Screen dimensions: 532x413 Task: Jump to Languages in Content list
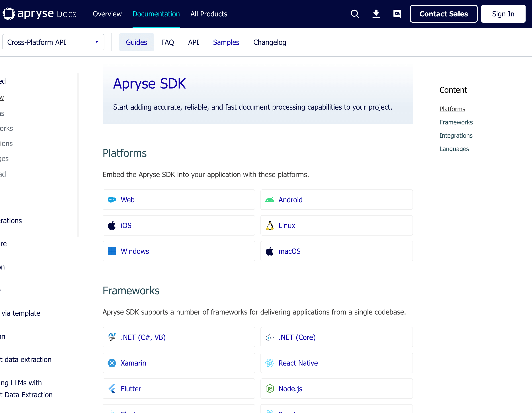coord(454,149)
